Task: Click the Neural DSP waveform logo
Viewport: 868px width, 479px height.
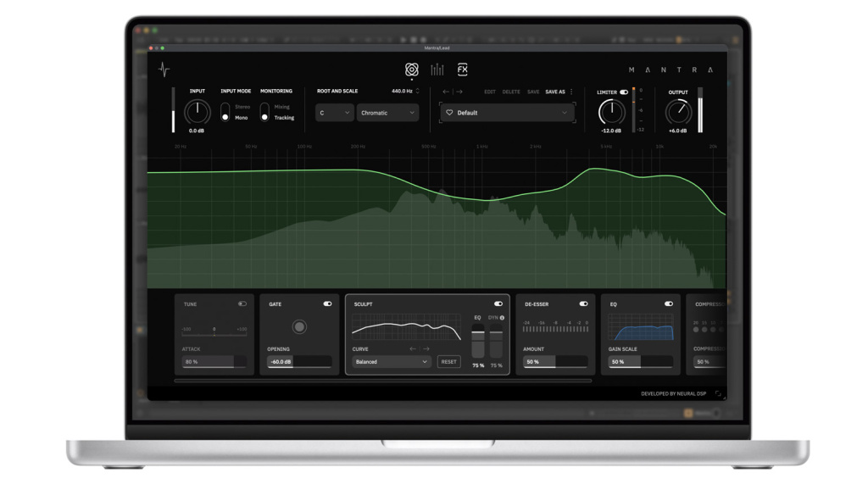Action: point(164,70)
